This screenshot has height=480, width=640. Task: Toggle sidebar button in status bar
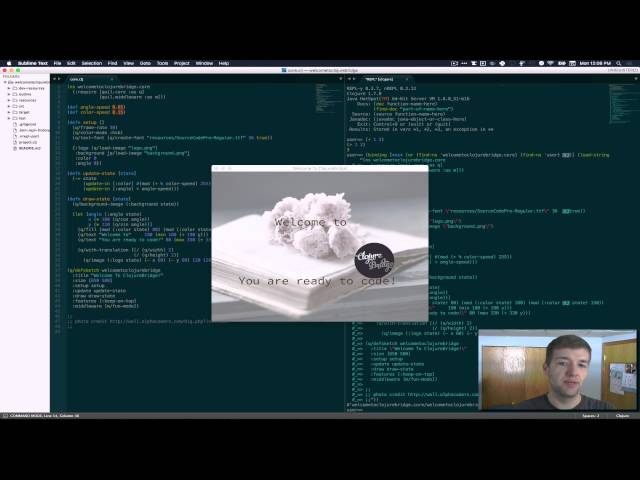pyautogui.click(x=5, y=416)
